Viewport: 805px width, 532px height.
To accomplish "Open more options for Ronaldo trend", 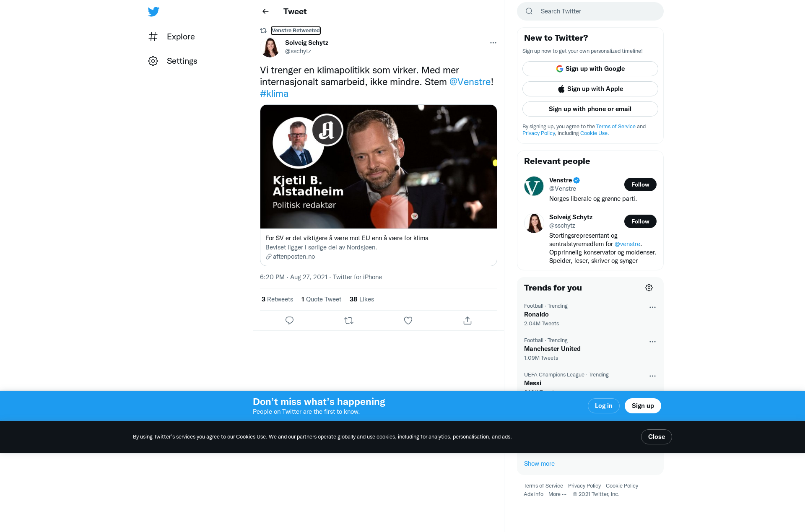I will tap(652, 307).
